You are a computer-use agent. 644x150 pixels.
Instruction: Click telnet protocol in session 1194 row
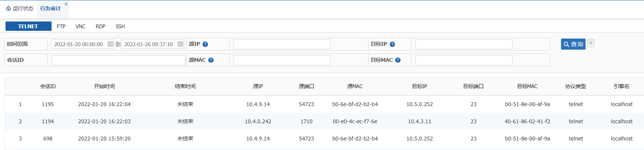[x=576, y=121]
